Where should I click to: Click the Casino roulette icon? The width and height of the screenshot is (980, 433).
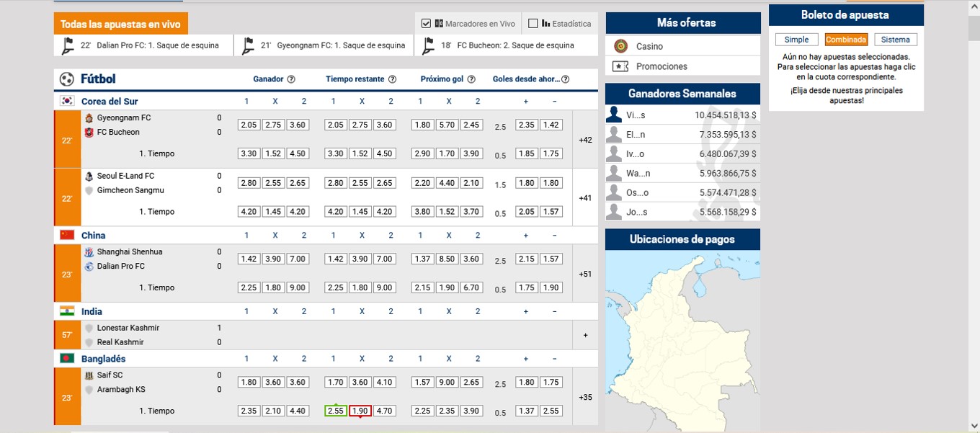click(620, 46)
